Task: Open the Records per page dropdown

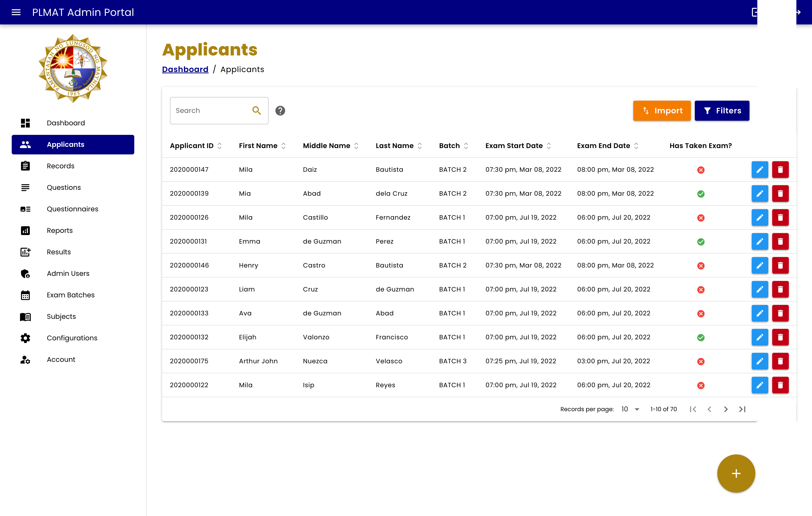Action: click(x=630, y=409)
